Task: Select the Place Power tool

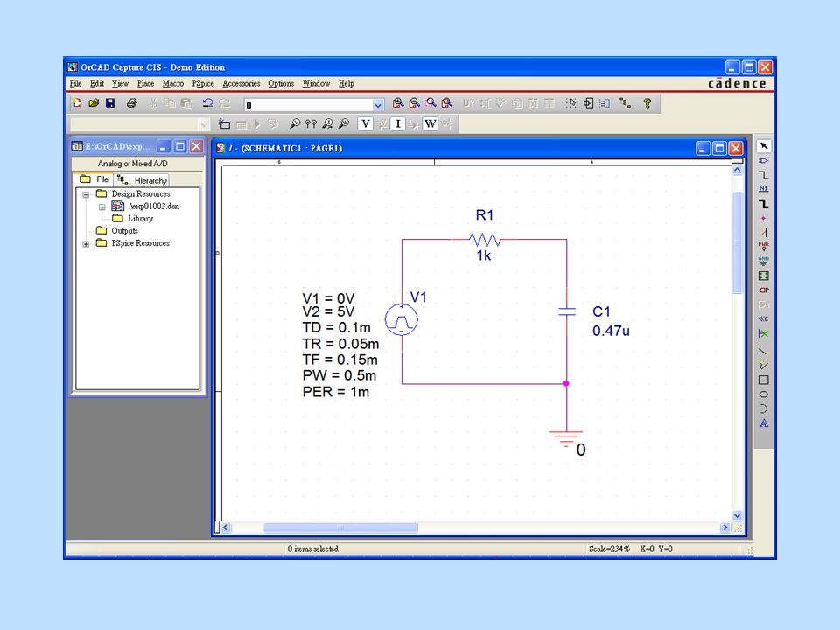Action: click(x=763, y=247)
